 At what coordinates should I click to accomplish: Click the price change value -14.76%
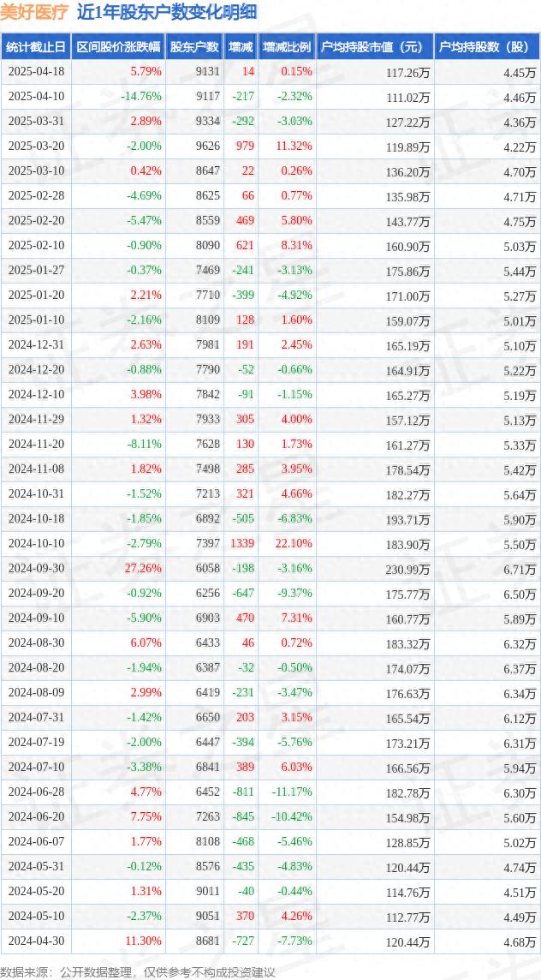(141, 97)
